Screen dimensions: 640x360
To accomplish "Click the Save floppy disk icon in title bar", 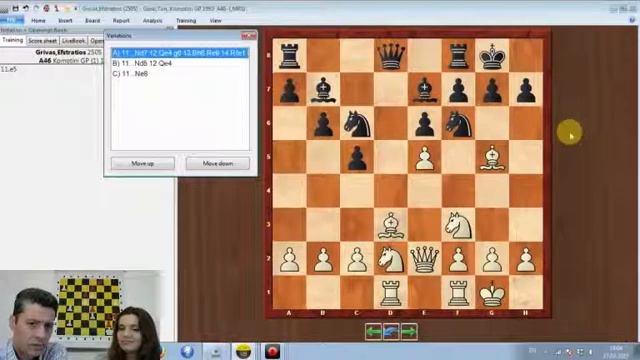I will pyautogui.click(x=16, y=8).
